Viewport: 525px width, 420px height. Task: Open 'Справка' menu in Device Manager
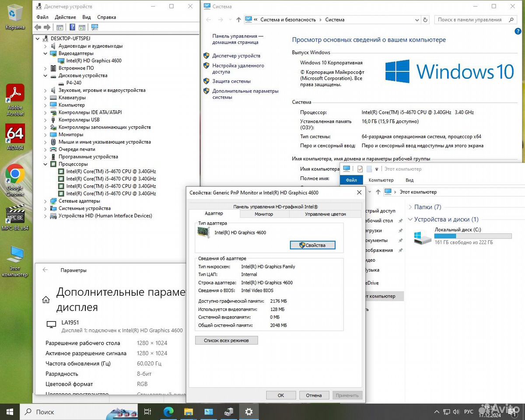[107, 17]
